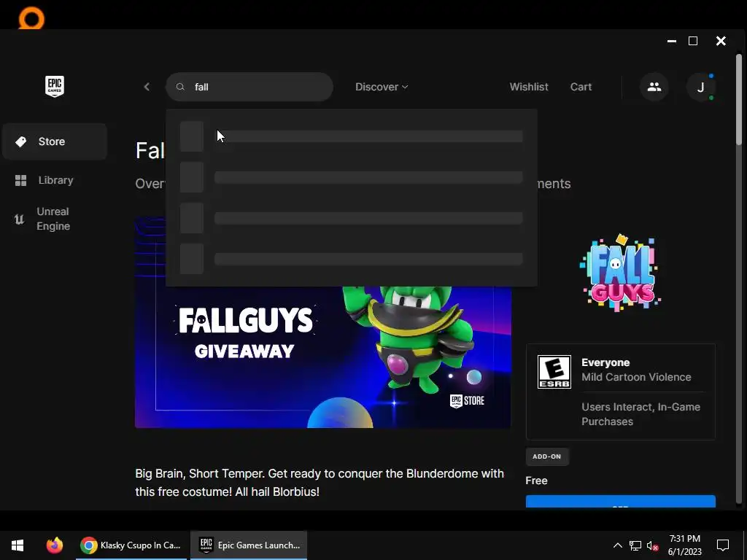Select Library in the sidebar
This screenshot has height=560, width=747.
point(54,181)
